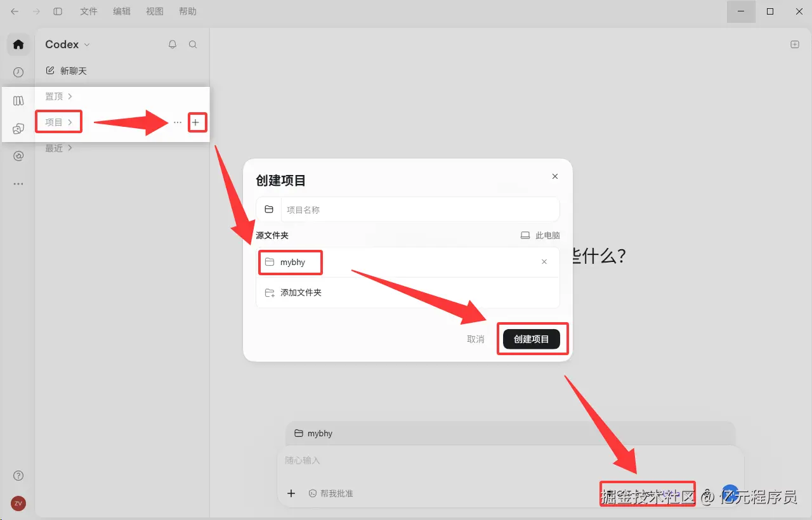The width and height of the screenshot is (812, 520).
Task: Open the library books icon in sidebar
Action: pyautogui.click(x=18, y=101)
